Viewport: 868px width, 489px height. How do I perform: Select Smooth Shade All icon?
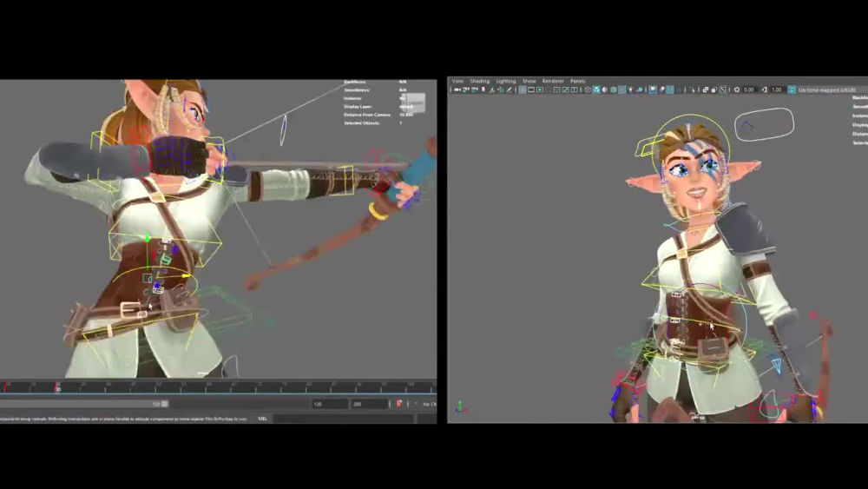pyautogui.click(x=596, y=89)
